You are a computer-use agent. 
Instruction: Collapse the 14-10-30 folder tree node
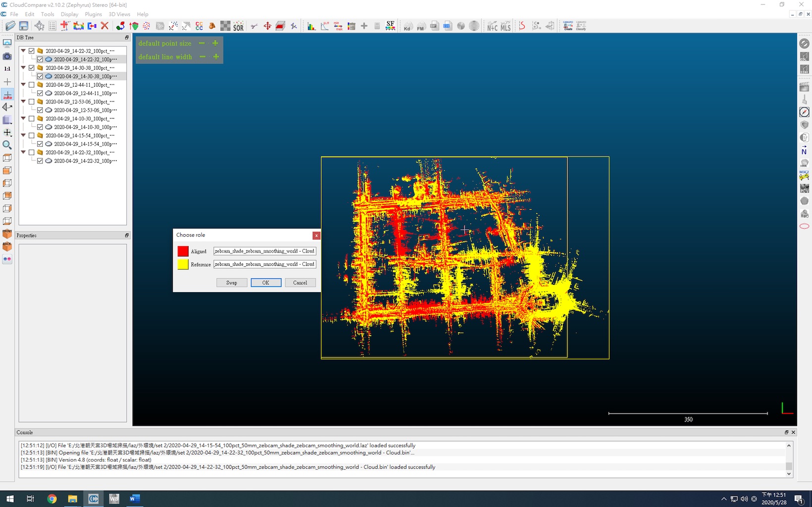coord(23,118)
